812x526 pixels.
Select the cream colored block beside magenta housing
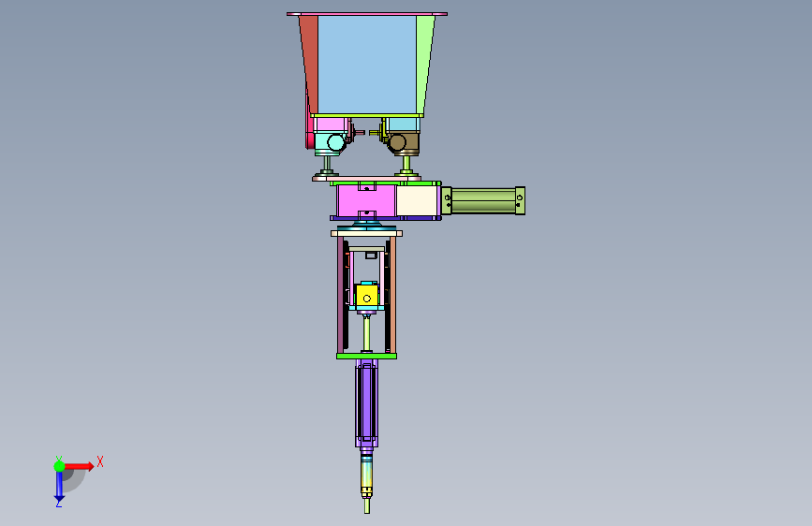pyautogui.click(x=419, y=201)
